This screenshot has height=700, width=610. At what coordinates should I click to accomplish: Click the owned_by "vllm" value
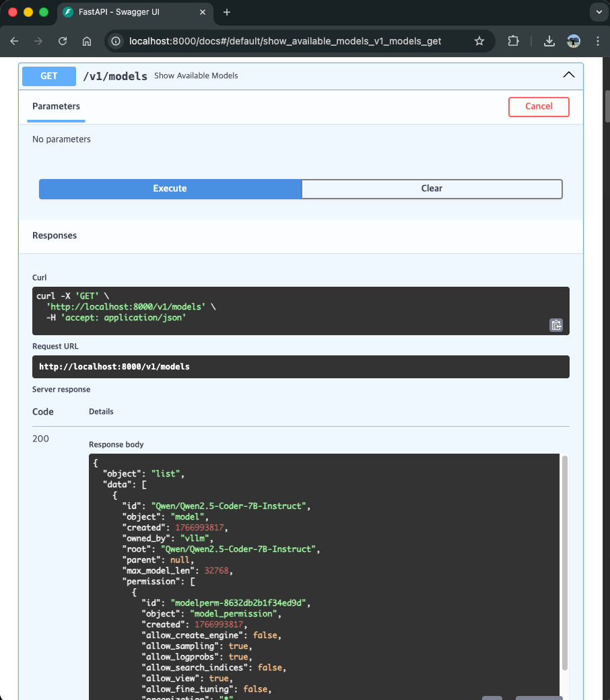[195, 538]
